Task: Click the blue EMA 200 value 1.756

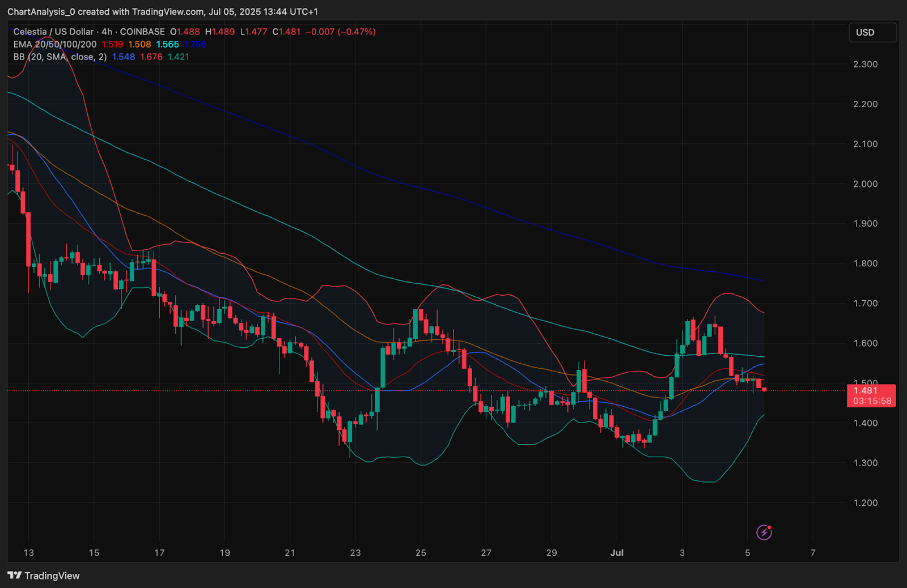Action: (196, 44)
